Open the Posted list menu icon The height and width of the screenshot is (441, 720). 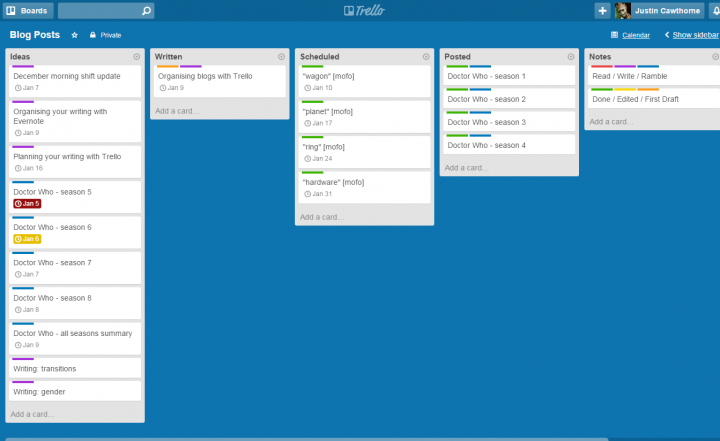(x=571, y=57)
